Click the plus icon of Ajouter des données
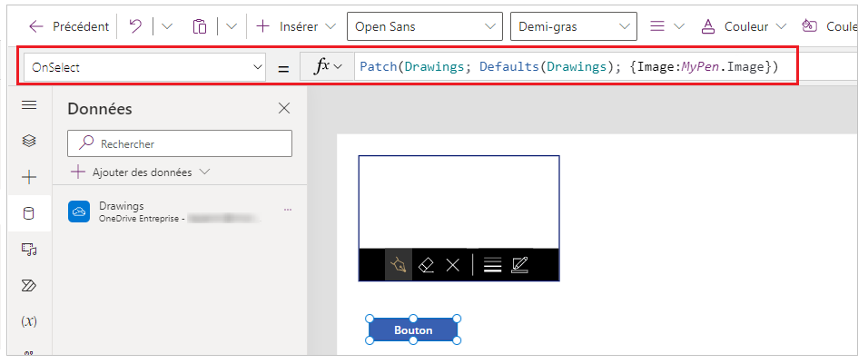 pos(78,172)
